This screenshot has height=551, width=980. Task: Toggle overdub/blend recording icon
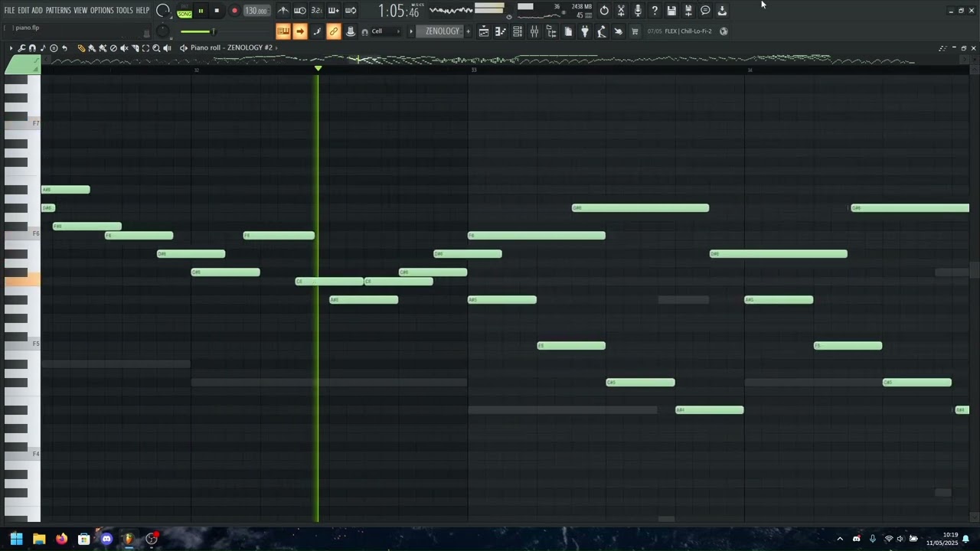click(x=334, y=11)
